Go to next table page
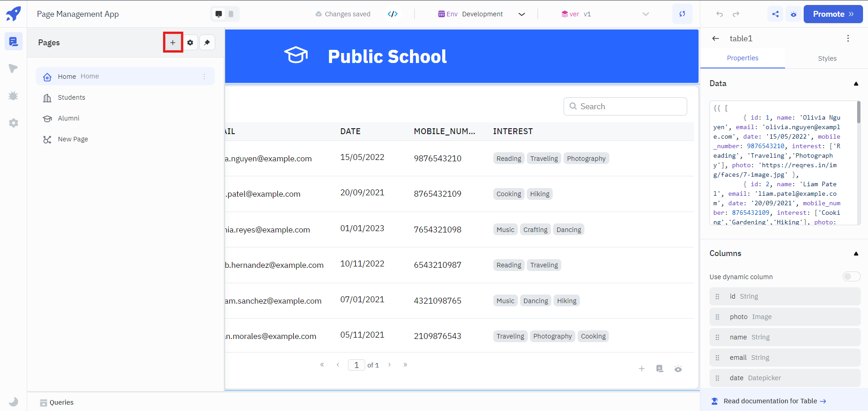Screen dimensions: 868x411 click(389, 365)
